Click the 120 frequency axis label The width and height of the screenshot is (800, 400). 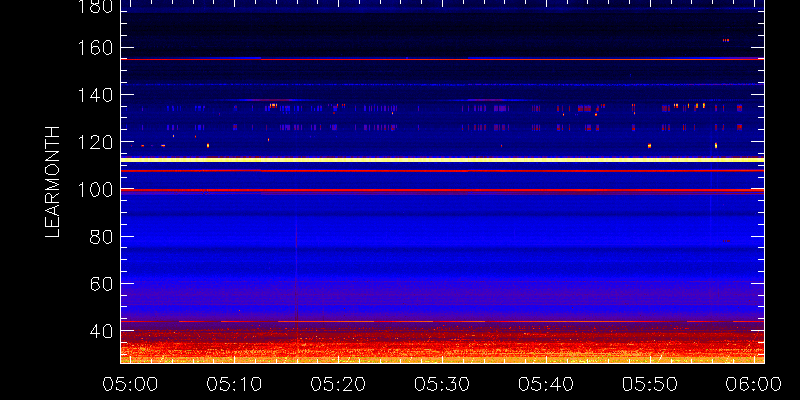coord(95,142)
